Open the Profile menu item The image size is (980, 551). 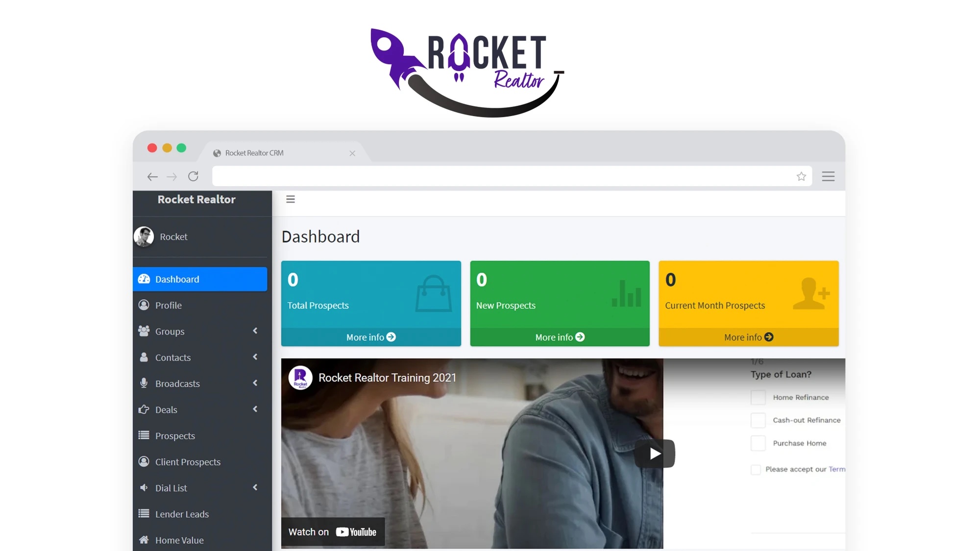point(168,305)
